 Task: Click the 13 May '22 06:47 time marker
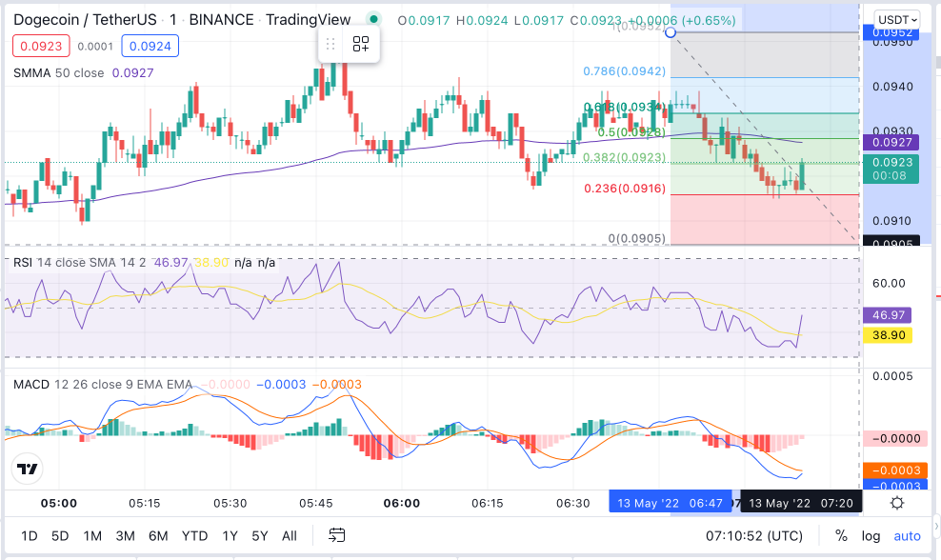click(x=671, y=503)
